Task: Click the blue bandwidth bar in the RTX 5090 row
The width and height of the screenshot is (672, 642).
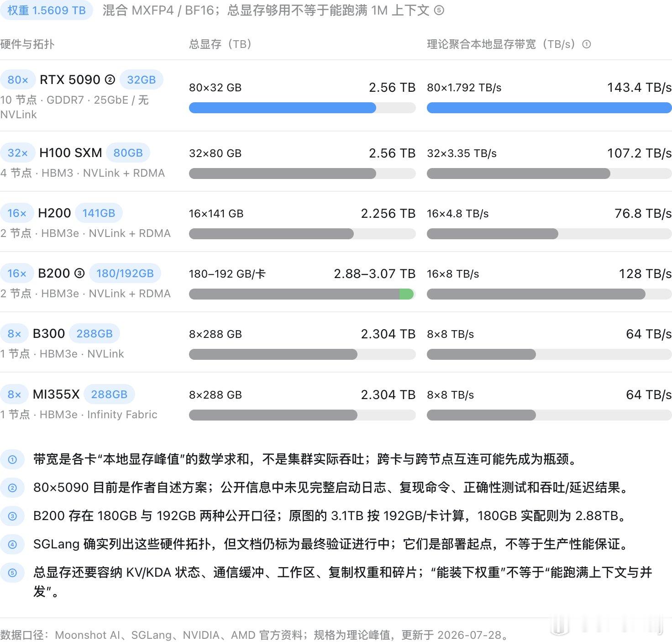Action: click(549, 108)
